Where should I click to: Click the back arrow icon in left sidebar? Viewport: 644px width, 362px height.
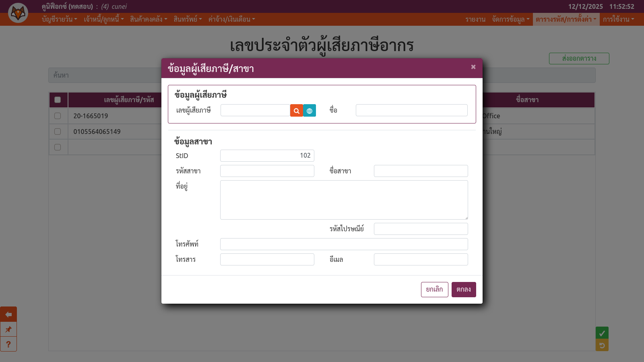click(8, 314)
